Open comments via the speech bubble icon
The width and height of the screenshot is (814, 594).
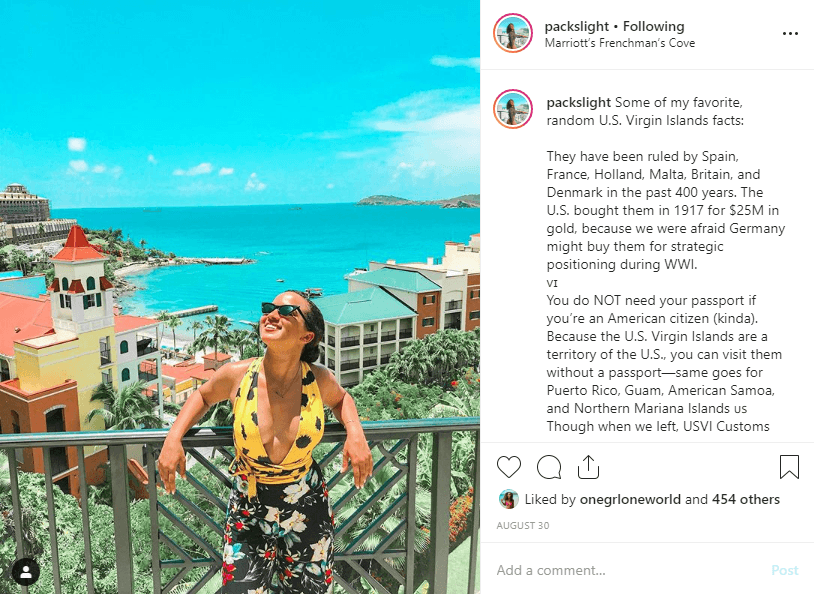coord(549,466)
